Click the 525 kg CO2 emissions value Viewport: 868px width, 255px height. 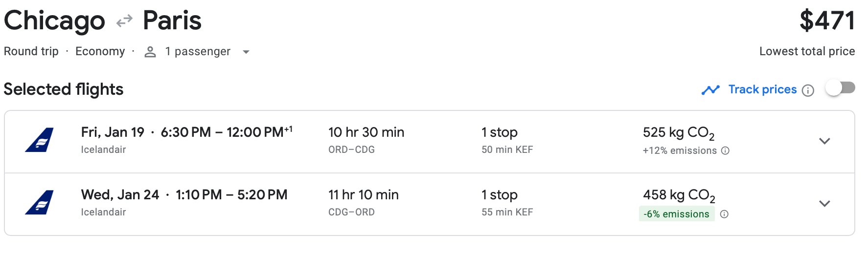point(678,133)
